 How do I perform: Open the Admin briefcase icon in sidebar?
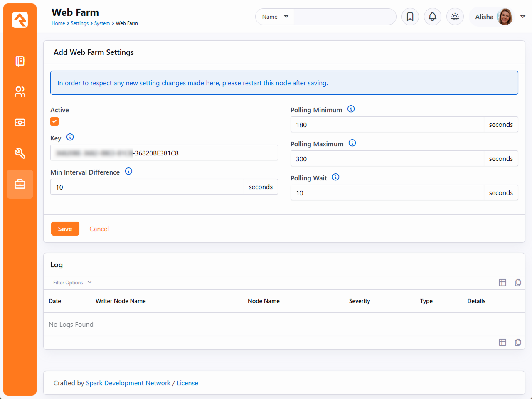[20, 184]
